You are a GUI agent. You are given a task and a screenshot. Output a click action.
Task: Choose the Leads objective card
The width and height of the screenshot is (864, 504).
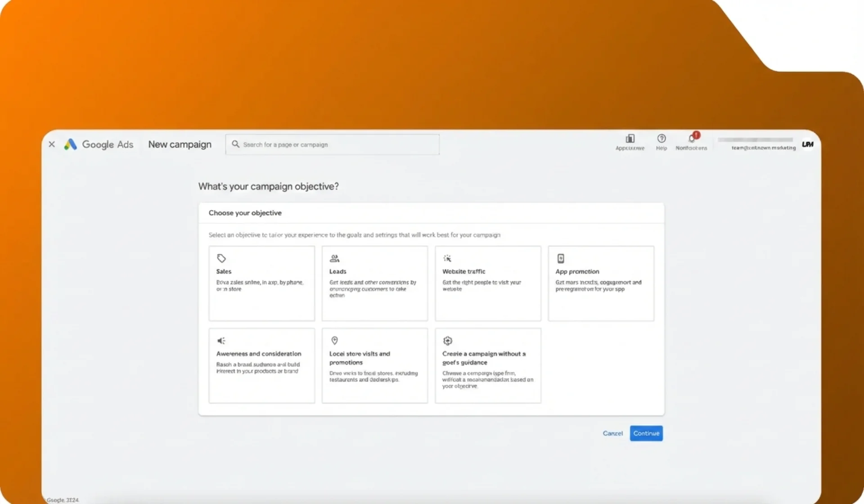pos(374,283)
